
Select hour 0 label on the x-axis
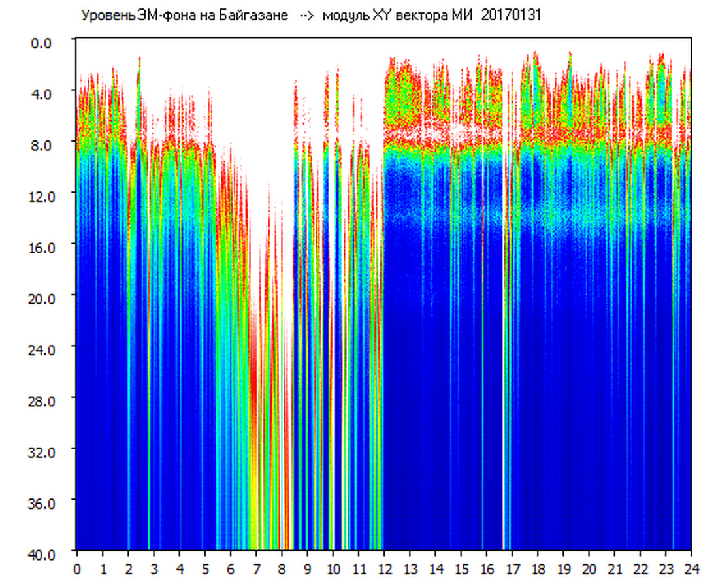pos(77,569)
